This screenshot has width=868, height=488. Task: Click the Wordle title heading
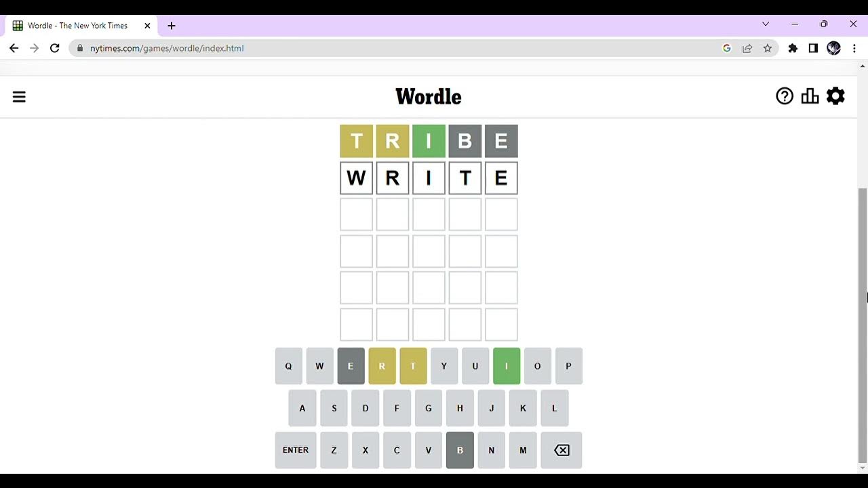coord(429,97)
